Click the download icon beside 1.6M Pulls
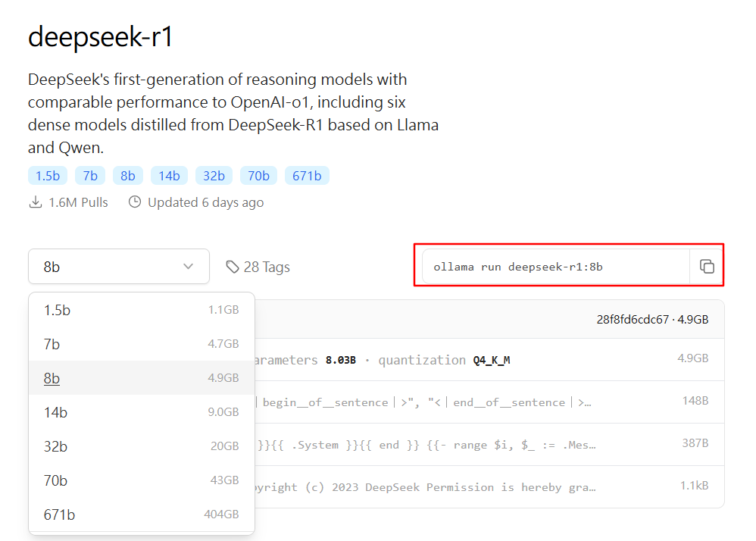Image resolution: width=756 pixels, height=541 pixels. coord(35,202)
